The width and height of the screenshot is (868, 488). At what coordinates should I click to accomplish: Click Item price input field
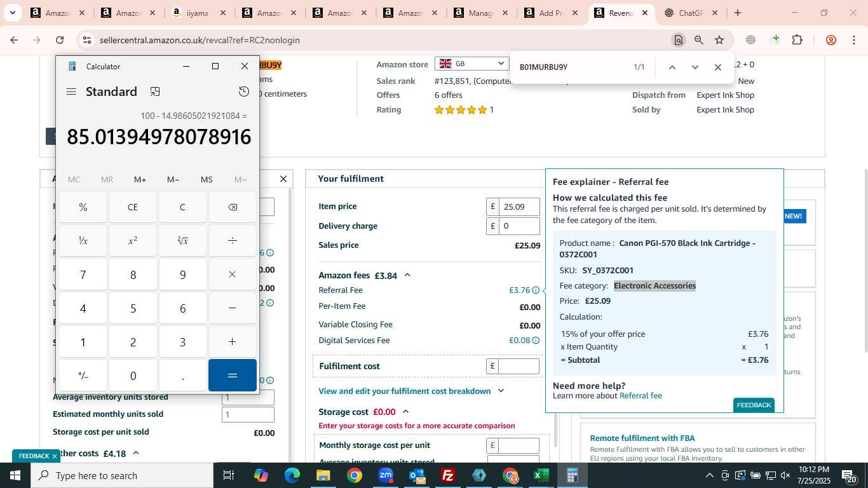point(519,207)
